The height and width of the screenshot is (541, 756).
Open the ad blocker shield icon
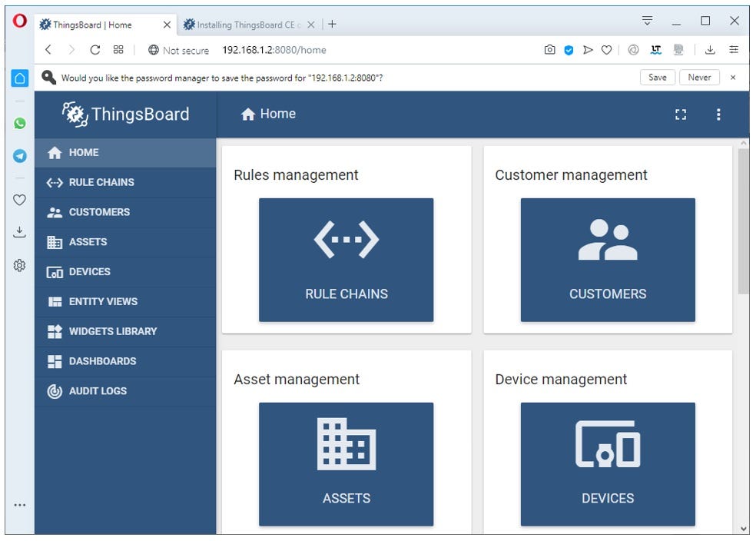click(x=569, y=50)
